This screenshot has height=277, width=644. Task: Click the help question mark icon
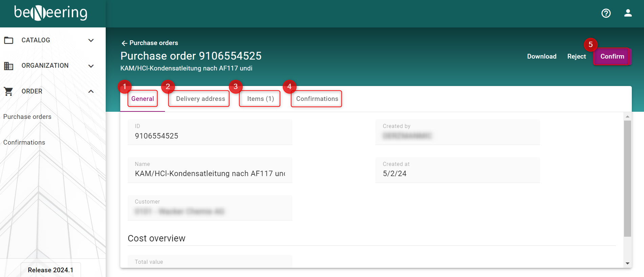pos(606,13)
